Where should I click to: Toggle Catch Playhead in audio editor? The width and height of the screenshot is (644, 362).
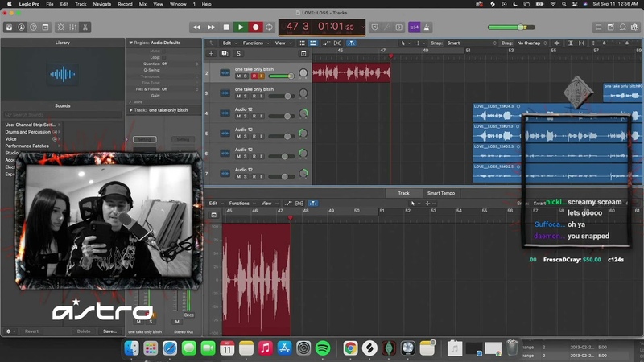click(313, 204)
